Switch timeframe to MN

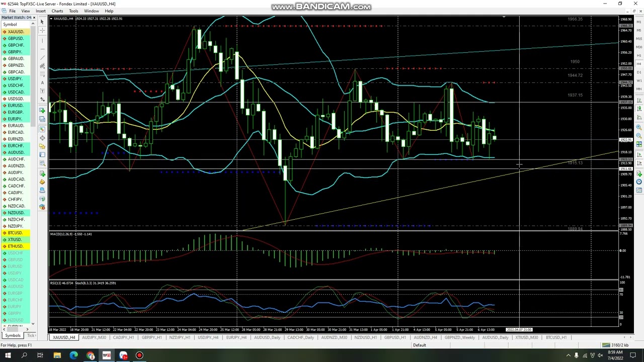(639, 88)
